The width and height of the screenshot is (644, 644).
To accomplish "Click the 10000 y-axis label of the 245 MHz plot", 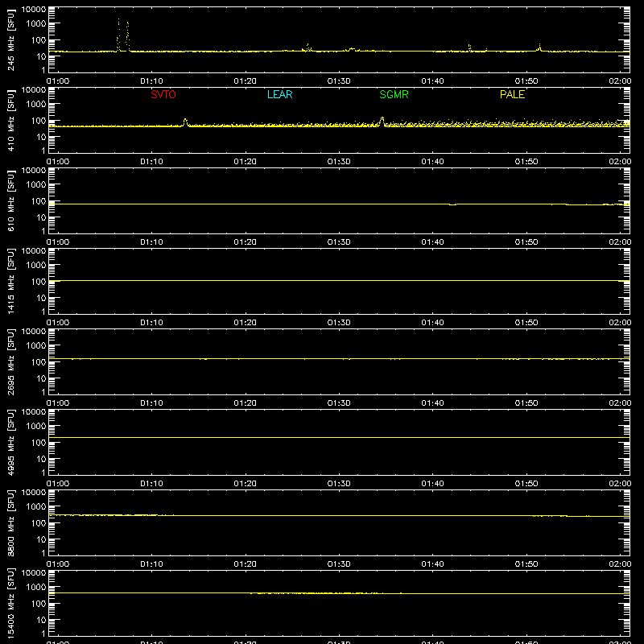I will [x=34, y=10].
